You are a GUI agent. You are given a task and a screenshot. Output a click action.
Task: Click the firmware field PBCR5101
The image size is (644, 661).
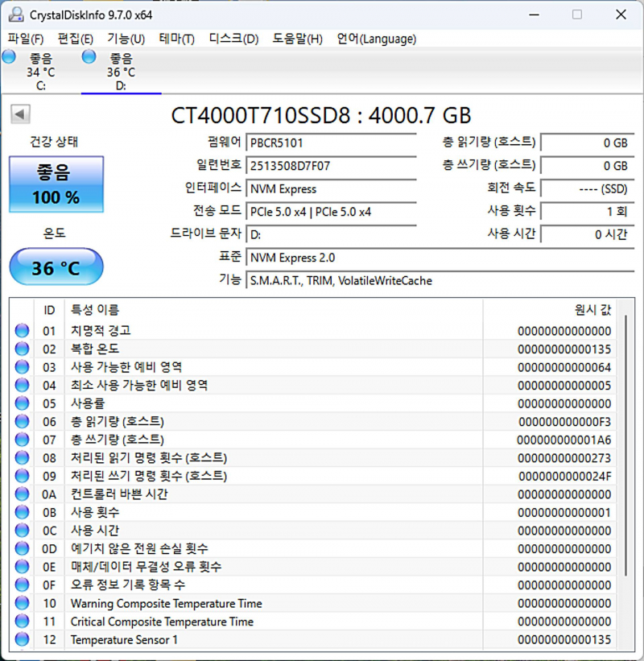(x=332, y=143)
